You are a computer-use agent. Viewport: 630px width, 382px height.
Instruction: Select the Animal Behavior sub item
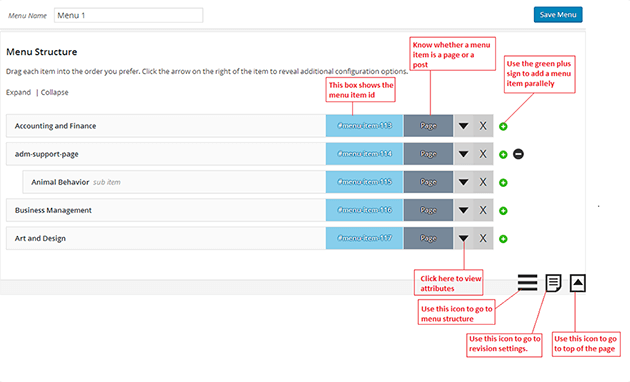coord(174,182)
